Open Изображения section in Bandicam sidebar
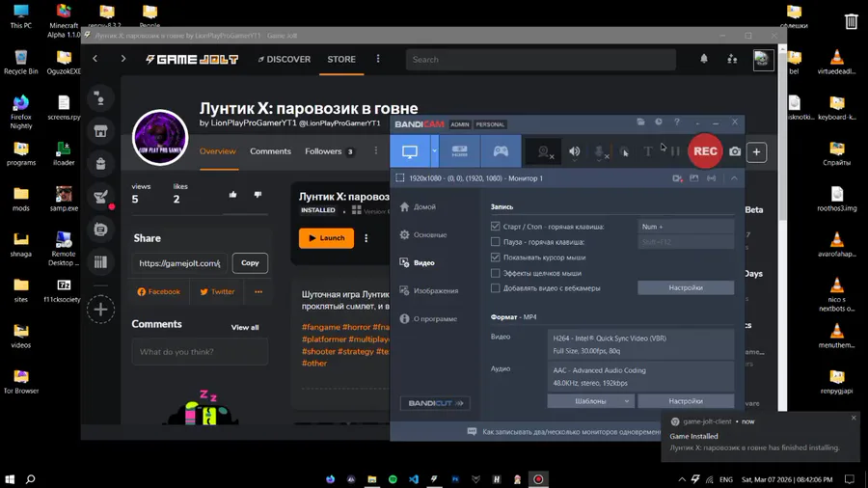The image size is (868, 488). 429,290
